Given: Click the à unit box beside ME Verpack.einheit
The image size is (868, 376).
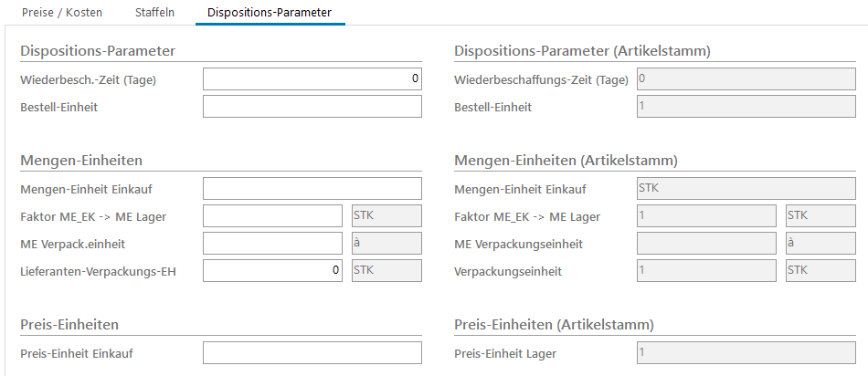Looking at the screenshot, I should point(386,244).
